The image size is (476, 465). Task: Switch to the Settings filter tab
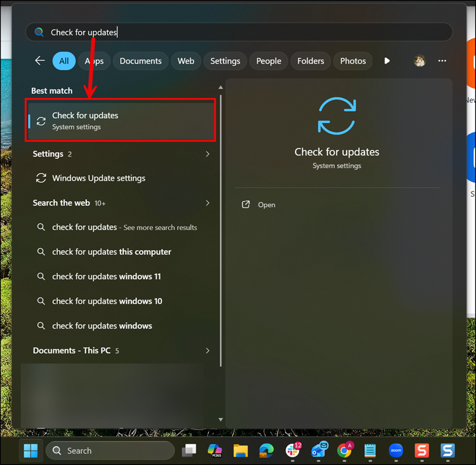click(x=225, y=61)
